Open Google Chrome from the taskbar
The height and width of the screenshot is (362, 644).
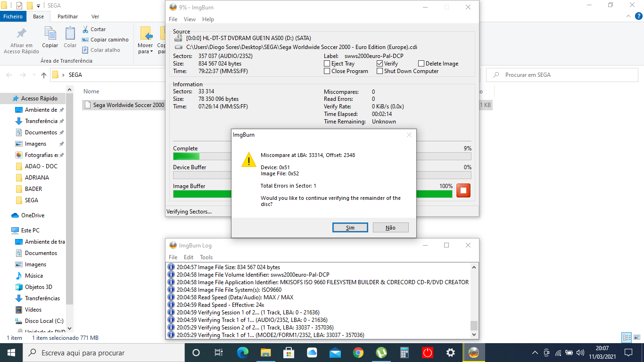click(358, 353)
